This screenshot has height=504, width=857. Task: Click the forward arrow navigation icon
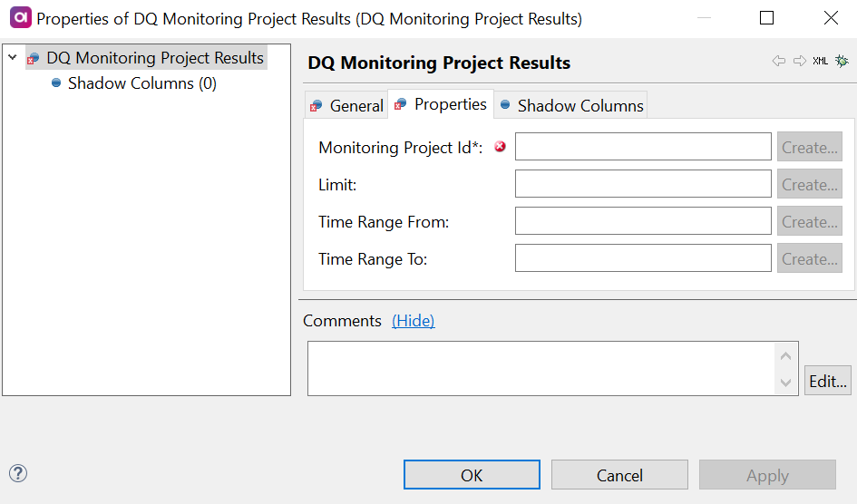(x=799, y=61)
